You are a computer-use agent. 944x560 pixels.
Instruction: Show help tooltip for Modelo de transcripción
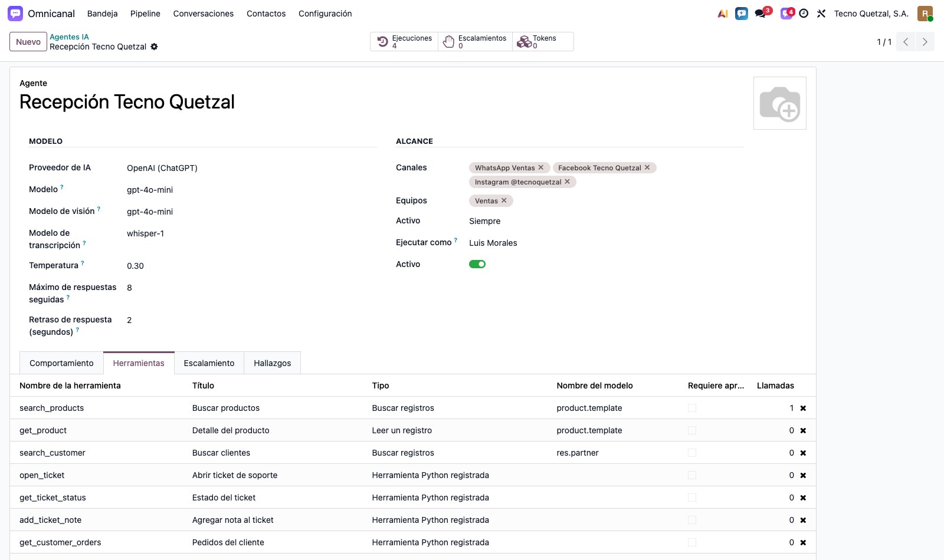point(84,243)
